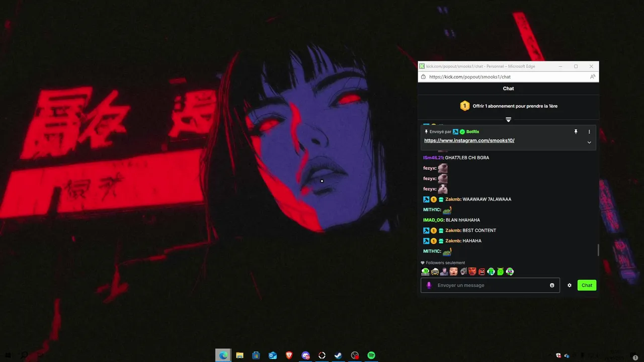644x362 pixels.
Task: Insert the third grey-face emote in quick row
Action: click(x=444, y=271)
